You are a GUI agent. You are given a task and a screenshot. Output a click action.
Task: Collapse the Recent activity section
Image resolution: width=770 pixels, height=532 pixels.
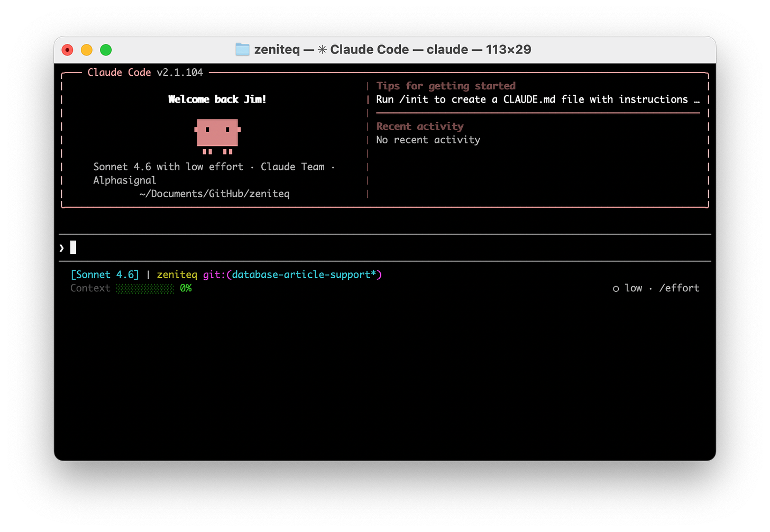pyautogui.click(x=419, y=126)
